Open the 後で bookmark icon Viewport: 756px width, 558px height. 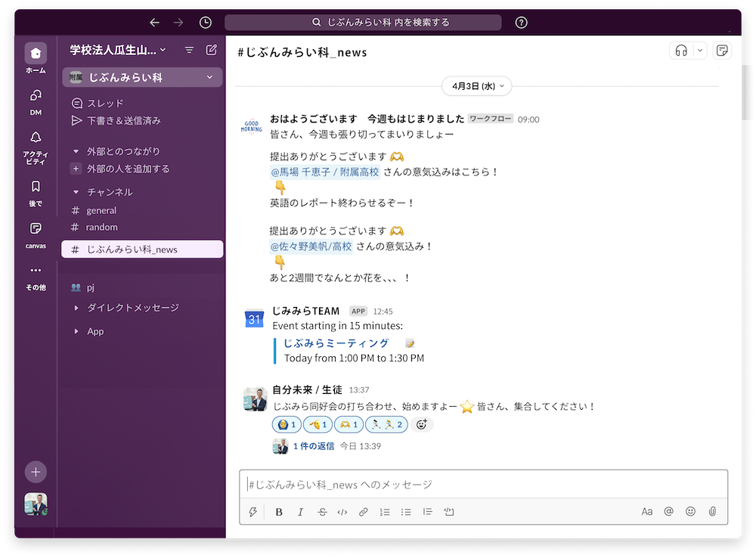click(36, 186)
